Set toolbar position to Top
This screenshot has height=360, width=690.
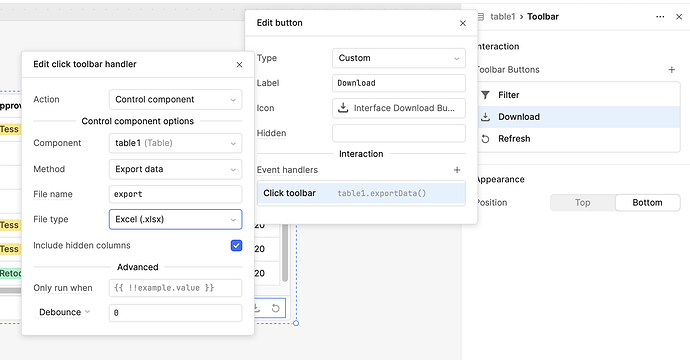[x=582, y=202]
